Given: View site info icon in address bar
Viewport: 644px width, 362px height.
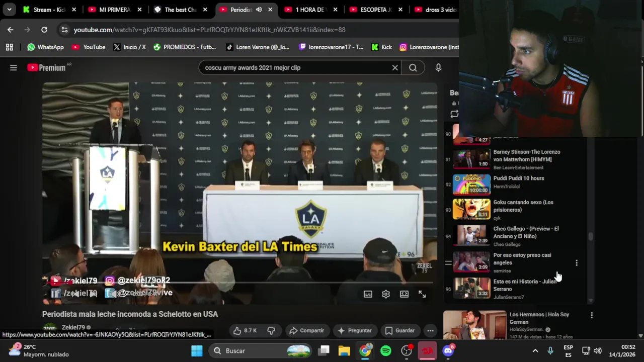Looking at the screenshot, I should [x=64, y=30].
